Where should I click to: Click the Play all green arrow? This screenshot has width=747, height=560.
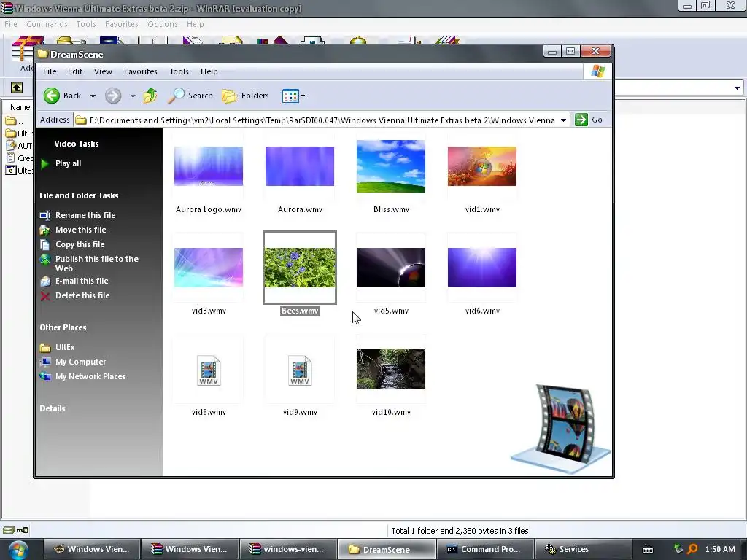[x=44, y=164]
